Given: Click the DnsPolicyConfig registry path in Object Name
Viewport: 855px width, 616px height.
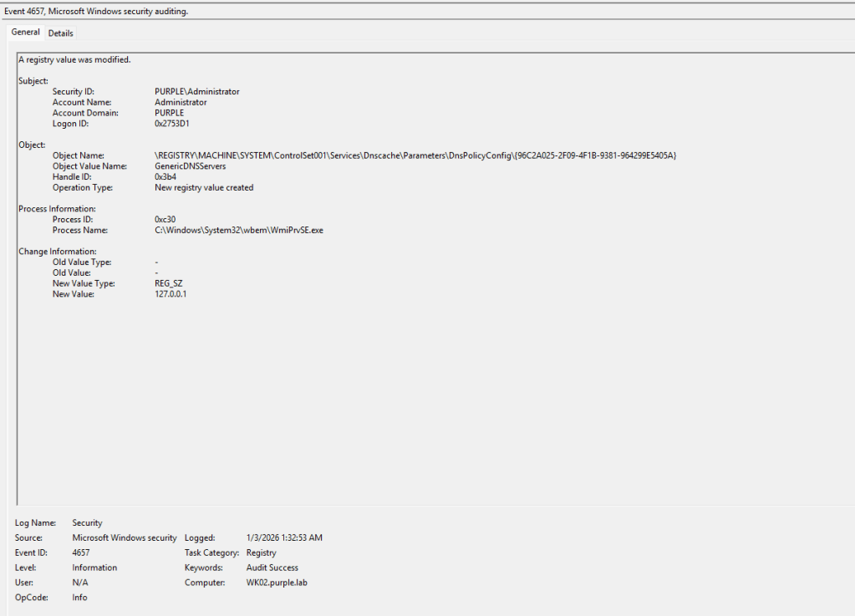Looking at the screenshot, I should click(x=415, y=155).
